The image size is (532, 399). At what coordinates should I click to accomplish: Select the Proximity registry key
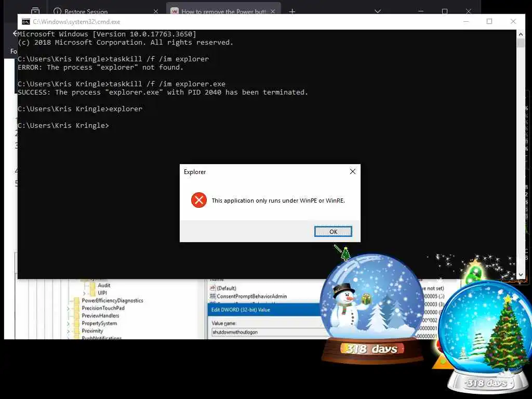click(92, 331)
